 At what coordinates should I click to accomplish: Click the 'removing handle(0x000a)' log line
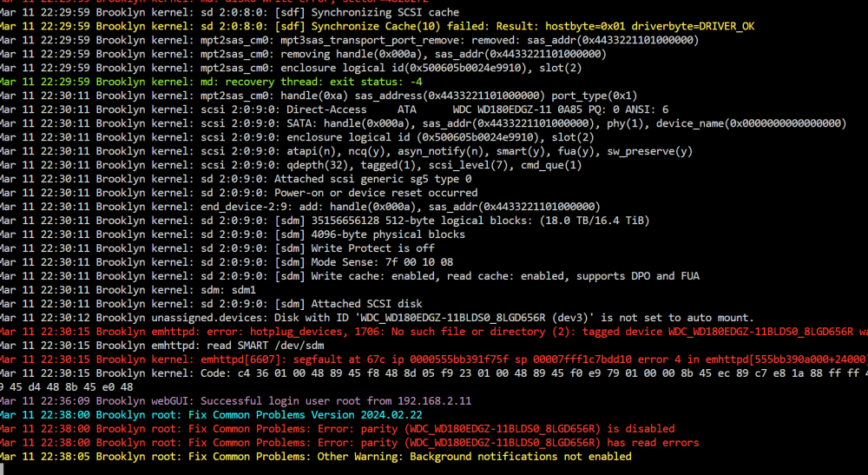[303, 54]
